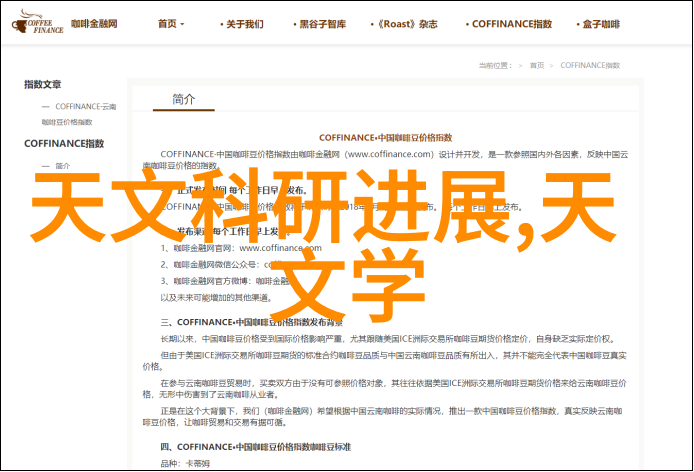Click the COFFINANCE指数 sidebar heading
This screenshot has width=694, height=472.
[64, 143]
